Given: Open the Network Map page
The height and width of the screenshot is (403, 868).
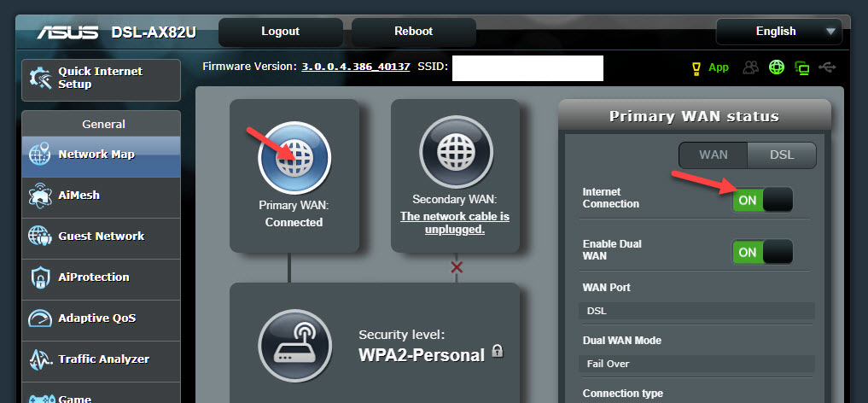Looking at the screenshot, I should point(102,156).
